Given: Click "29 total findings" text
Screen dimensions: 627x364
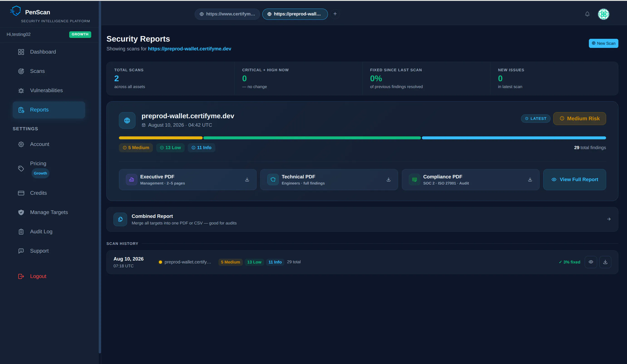Looking at the screenshot, I should pos(590,148).
